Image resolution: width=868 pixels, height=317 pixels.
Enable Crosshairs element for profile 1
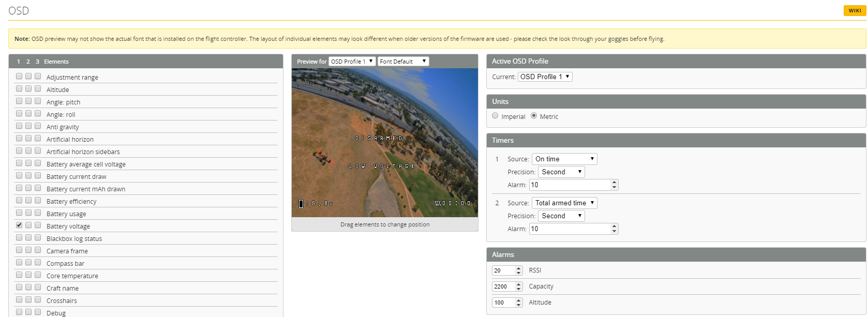(19, 299)
